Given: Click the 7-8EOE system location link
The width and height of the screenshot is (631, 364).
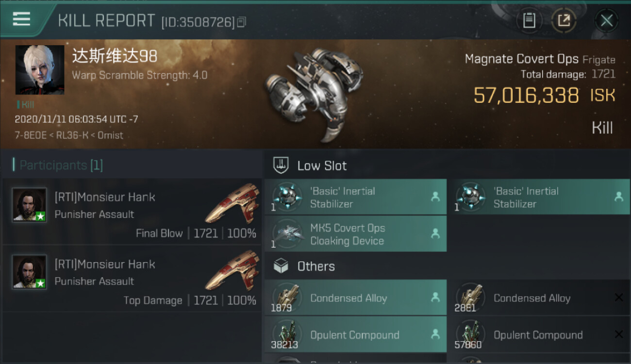Looking at the screenshot, I should pyautogui.click(x=29, y=135).
